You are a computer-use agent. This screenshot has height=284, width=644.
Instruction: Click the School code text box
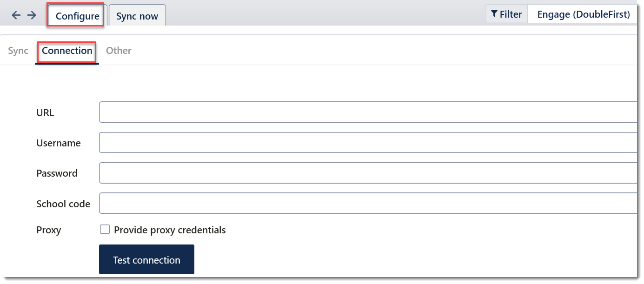pyautogui.click(x=367, y=203)
